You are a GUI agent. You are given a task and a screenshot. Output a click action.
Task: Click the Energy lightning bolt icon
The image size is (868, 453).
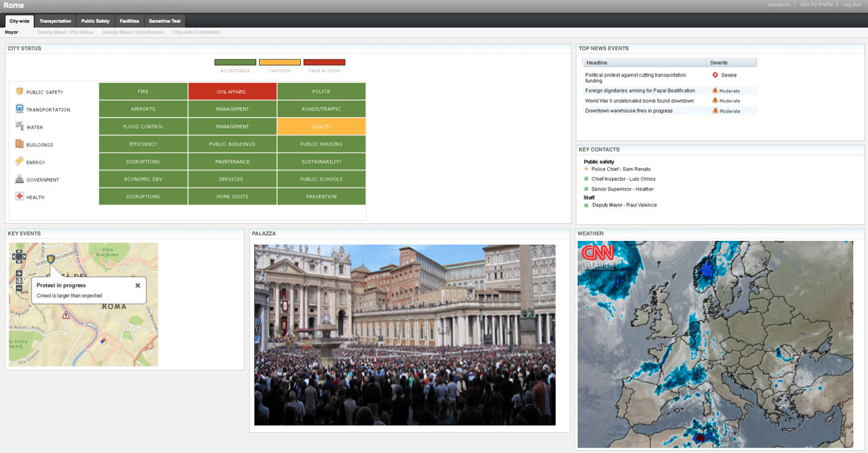pos(20,162)
